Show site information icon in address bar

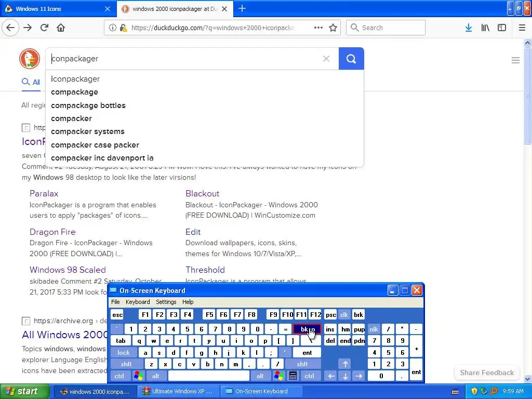[113, 28]
